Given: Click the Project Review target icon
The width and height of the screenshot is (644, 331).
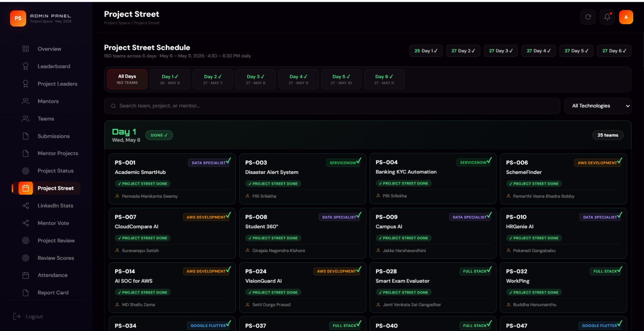Looking at the screenshot, I should (x=26, y=240).
